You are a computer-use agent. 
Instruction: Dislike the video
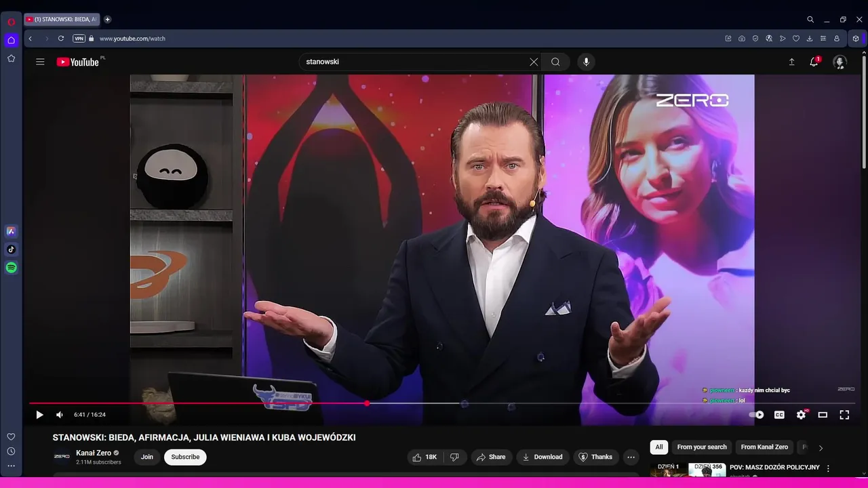(455, 457)
